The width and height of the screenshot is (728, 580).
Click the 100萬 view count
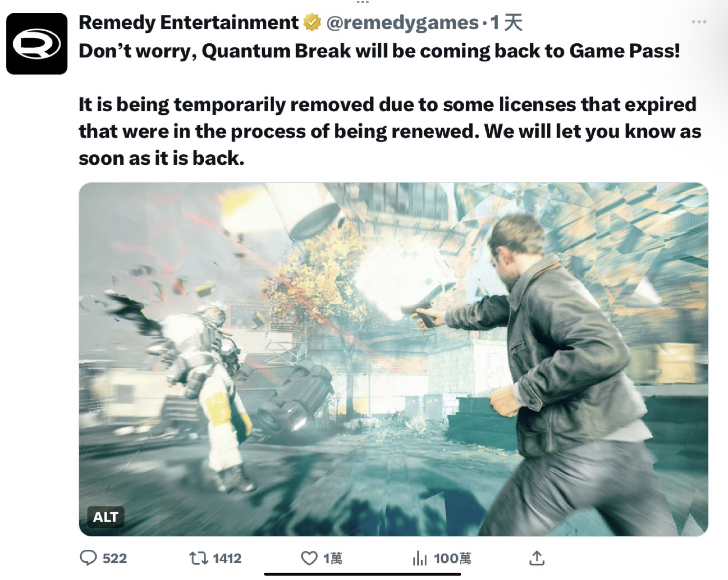(452, 558)
